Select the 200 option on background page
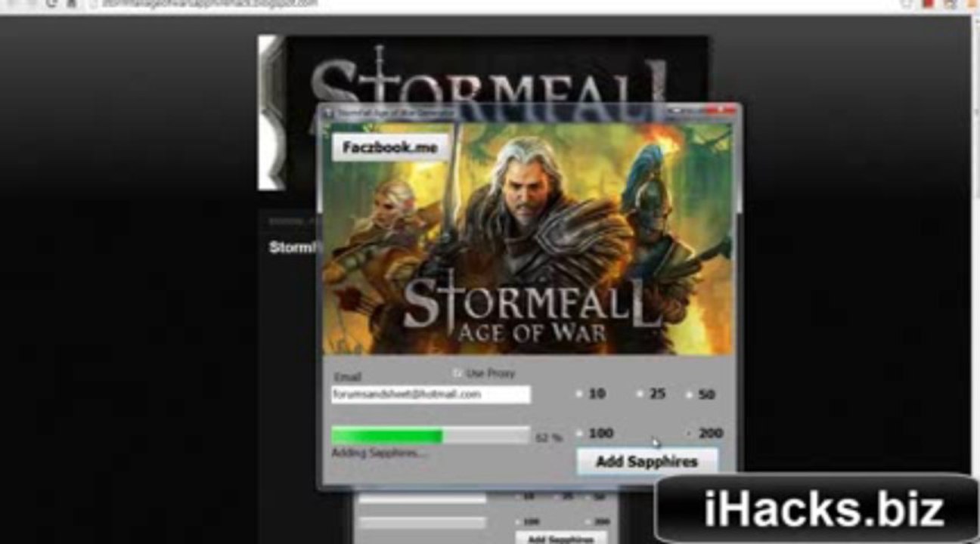 point(588,522)
